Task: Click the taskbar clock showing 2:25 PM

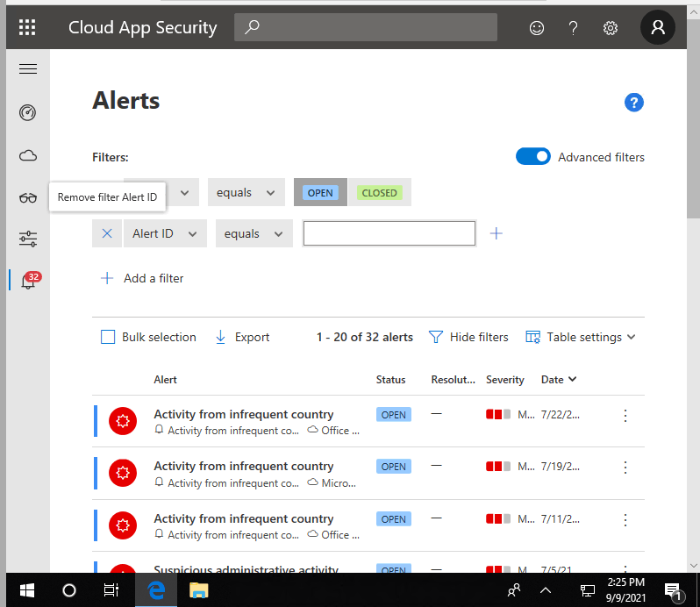Action: point(626,589)
